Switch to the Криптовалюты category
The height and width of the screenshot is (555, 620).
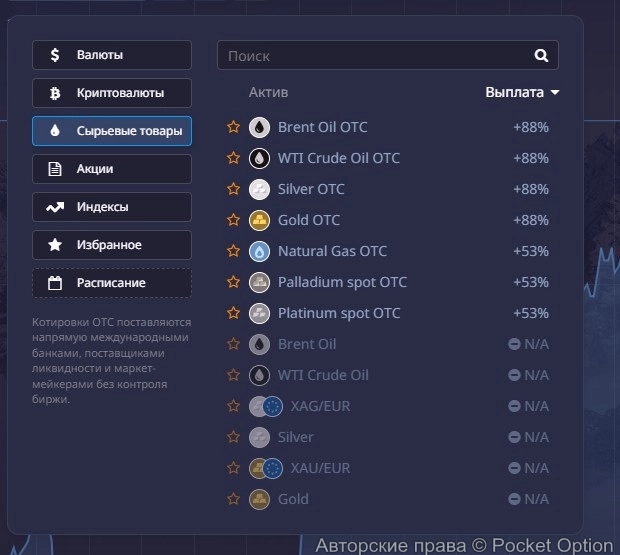111,93
